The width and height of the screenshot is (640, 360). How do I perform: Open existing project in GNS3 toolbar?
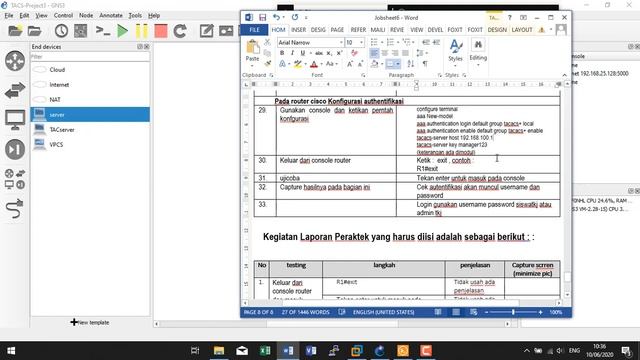tap(35, 31)
